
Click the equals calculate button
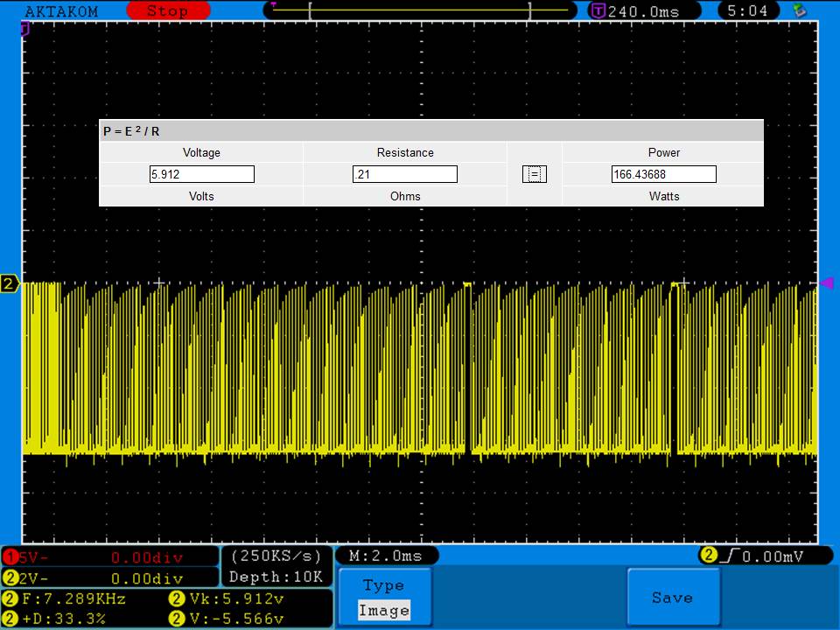(534, 174)
